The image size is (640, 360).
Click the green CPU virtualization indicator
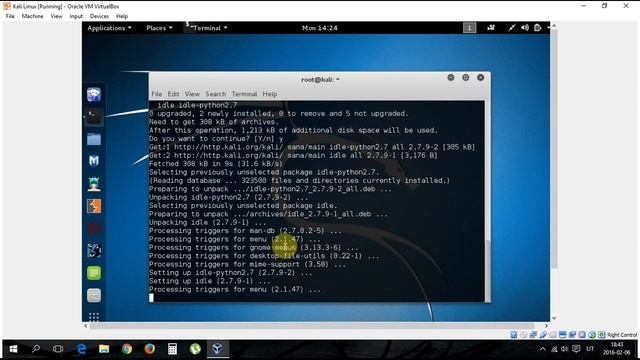[592, 335]
